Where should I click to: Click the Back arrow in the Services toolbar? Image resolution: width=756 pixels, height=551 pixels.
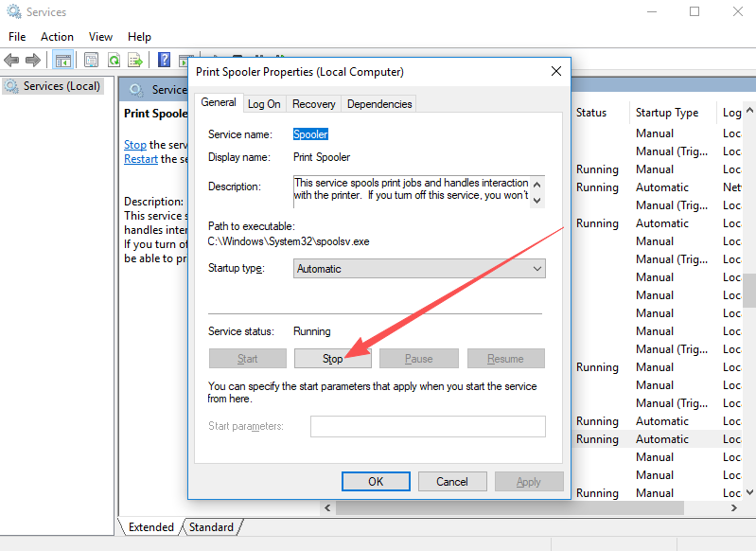click(11, 61)
